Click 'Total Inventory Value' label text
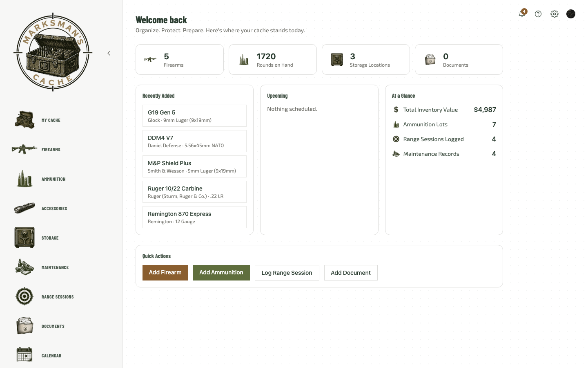Viewport: 588px width, 368px height. click(430, 110)
